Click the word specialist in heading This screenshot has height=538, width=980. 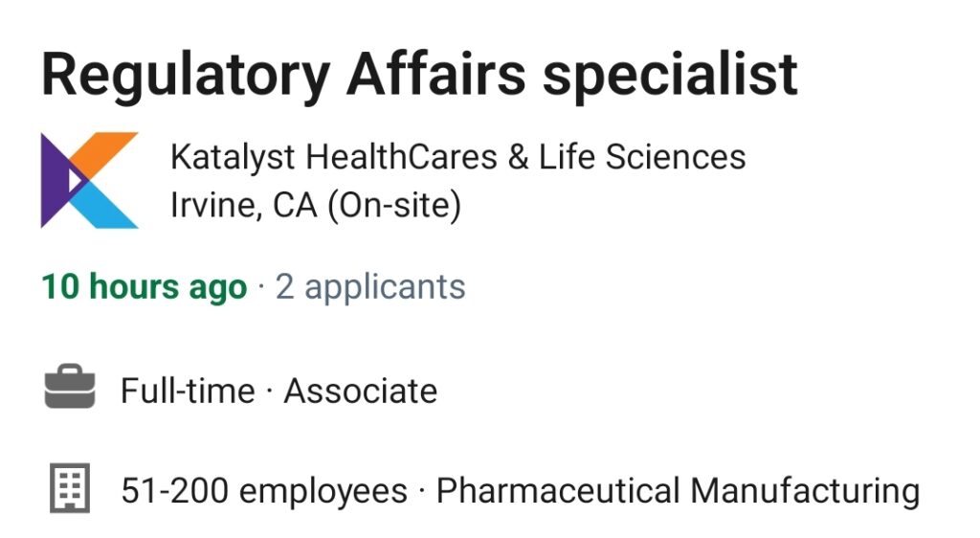pos(670,76)
